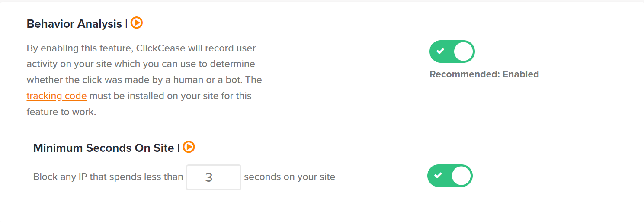Image resolution: width=644 pixels, height=222 pixels.
Task: Click the Behavior Analysis description paragraph
Action: click(144, 80)
